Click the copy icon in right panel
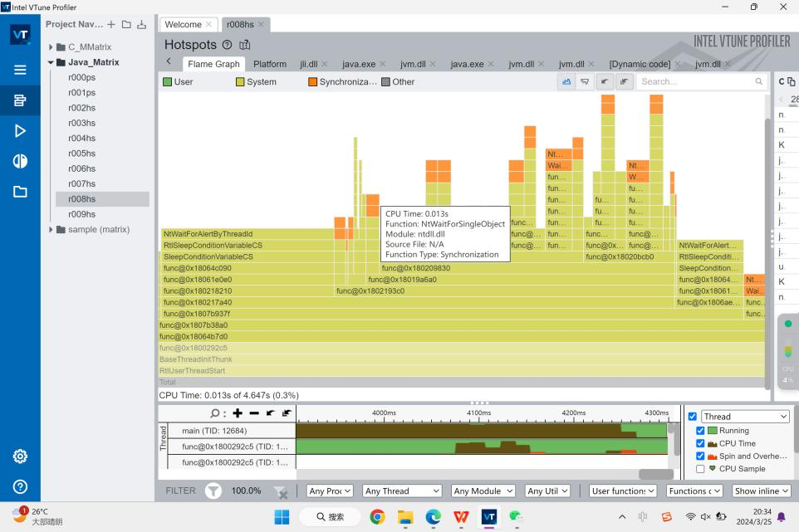This screenshot has height=532, width=799. [x=791, y=82]
